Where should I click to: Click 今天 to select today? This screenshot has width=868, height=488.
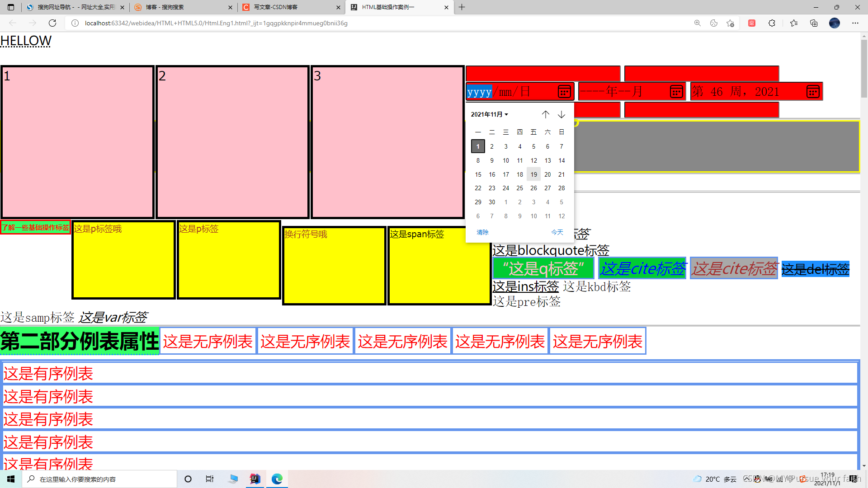point(557,232)
